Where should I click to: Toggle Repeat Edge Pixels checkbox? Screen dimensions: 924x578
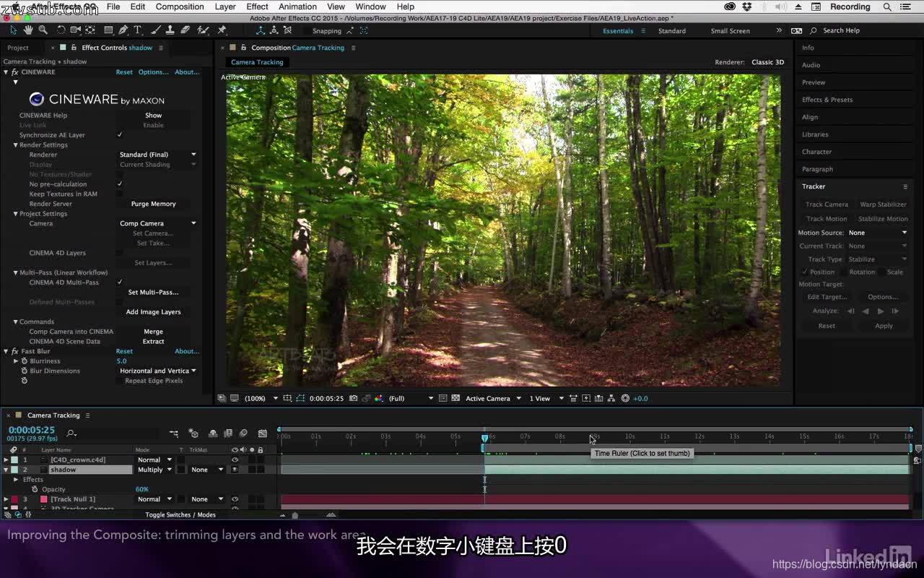click(120, 381)
